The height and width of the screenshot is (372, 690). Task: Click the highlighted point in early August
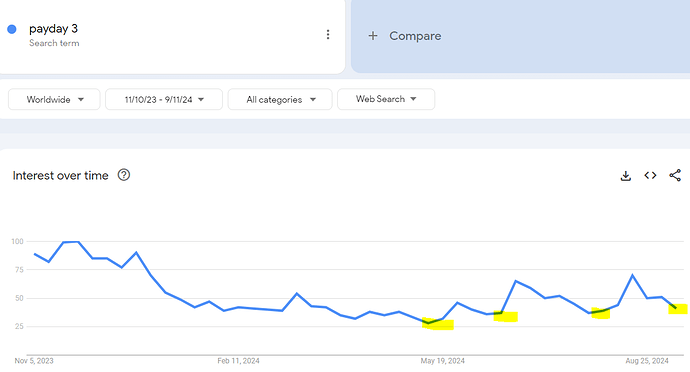coord(602,311)
